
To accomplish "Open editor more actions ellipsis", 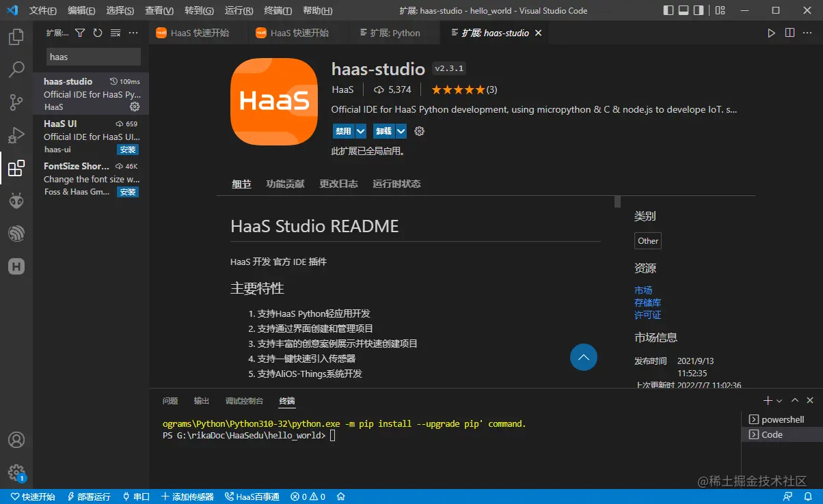I will point(807,33).
